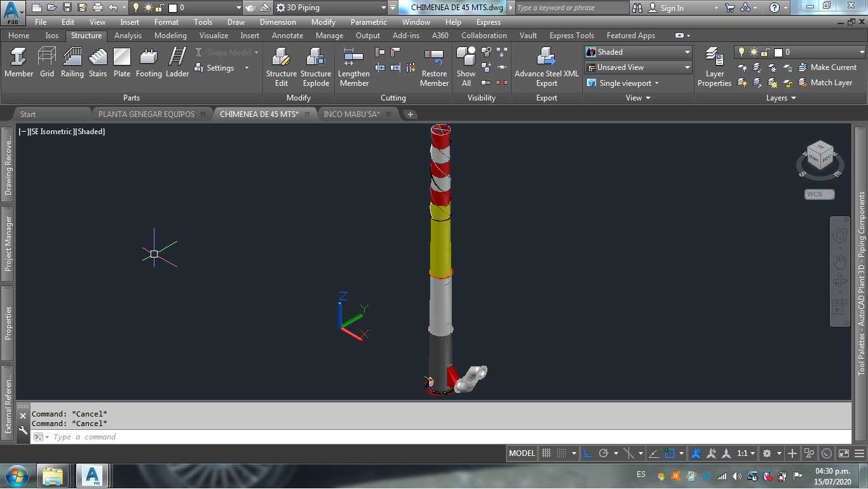Click the binoculars search icon
Screen dimensions: 868x489
click(637, 8)
